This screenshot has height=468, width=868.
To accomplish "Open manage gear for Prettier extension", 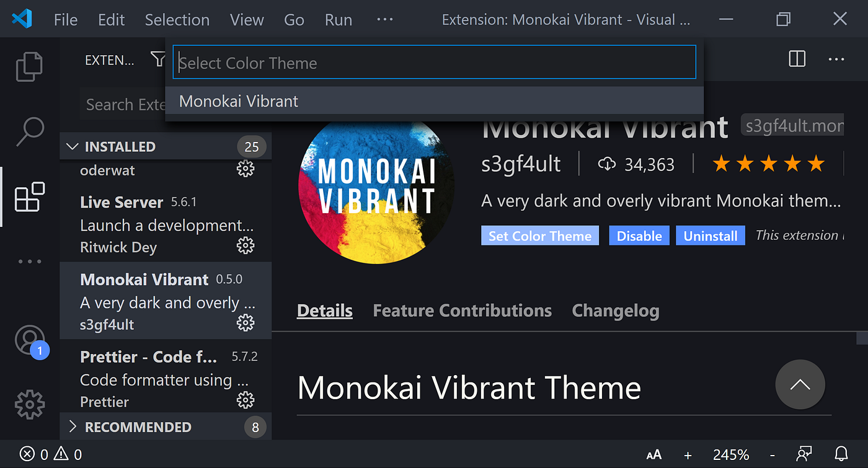I will click(246, 400).
